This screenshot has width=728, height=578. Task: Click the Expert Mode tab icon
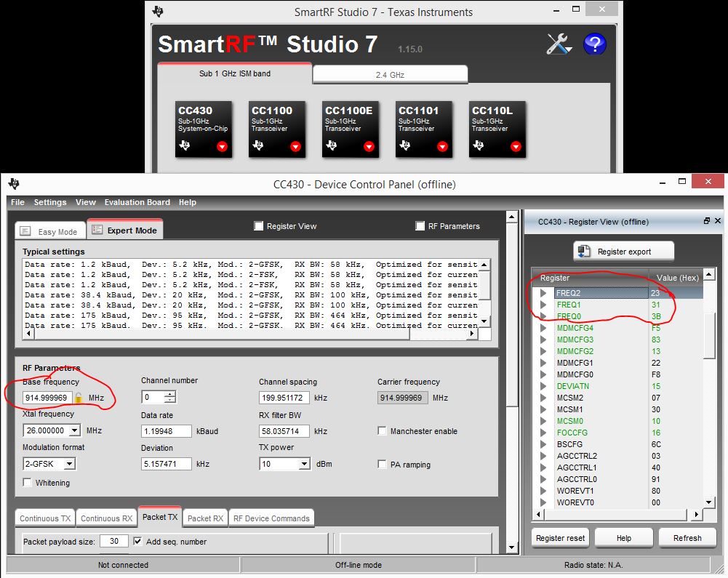(97, 230)
